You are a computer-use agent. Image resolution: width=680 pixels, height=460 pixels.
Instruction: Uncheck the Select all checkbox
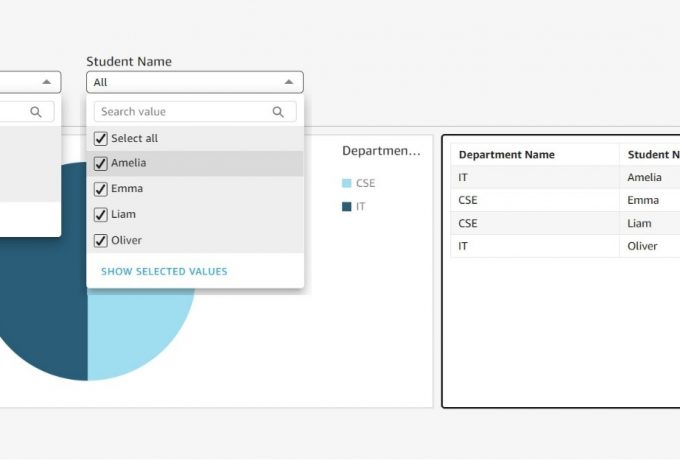tap(101, 139)
